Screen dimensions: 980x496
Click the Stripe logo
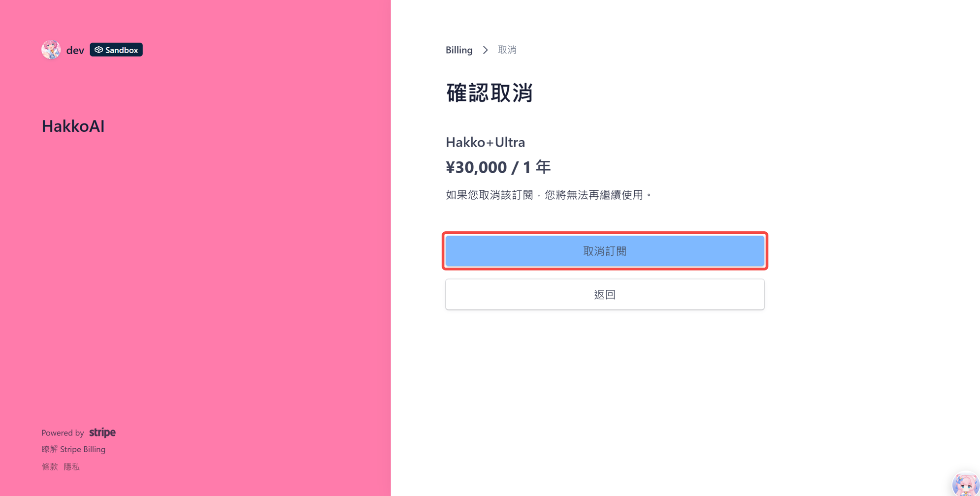102,433
